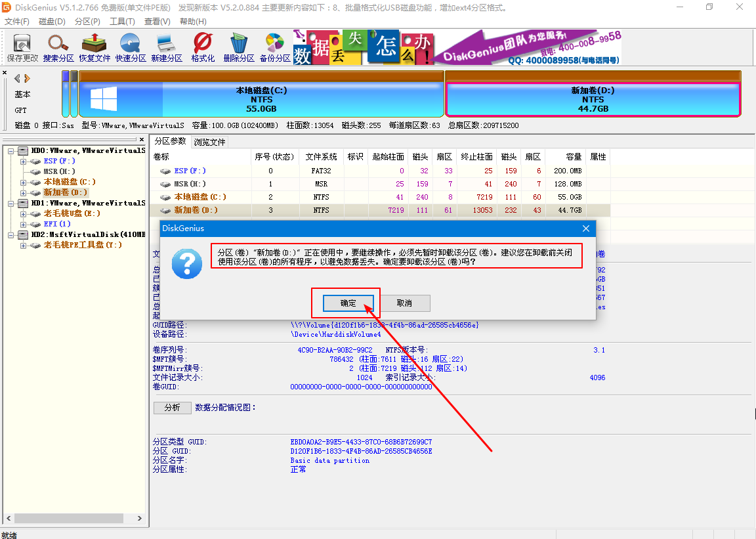Click the HD1 hard disk icon in the tree

click(x=23, y=204)
